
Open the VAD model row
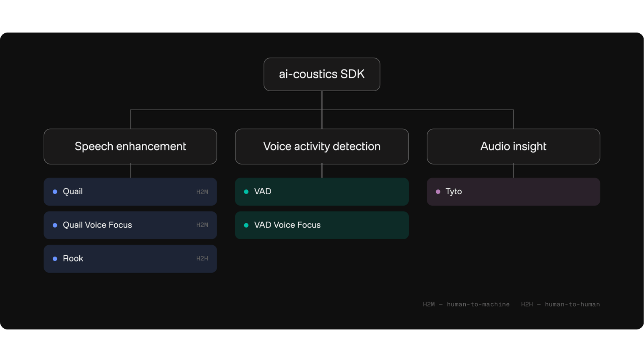pyautogui.click(x=322, y=192)
